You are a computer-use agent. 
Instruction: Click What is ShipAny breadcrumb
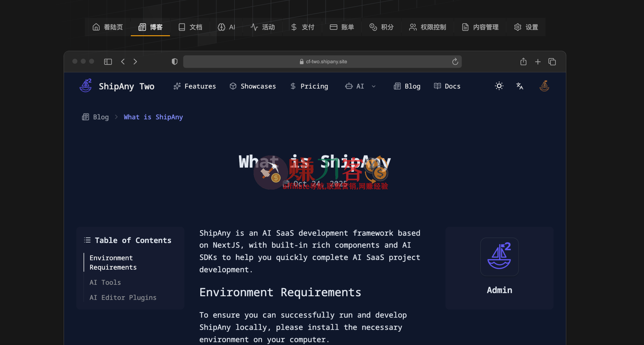[x=153, y=117]
